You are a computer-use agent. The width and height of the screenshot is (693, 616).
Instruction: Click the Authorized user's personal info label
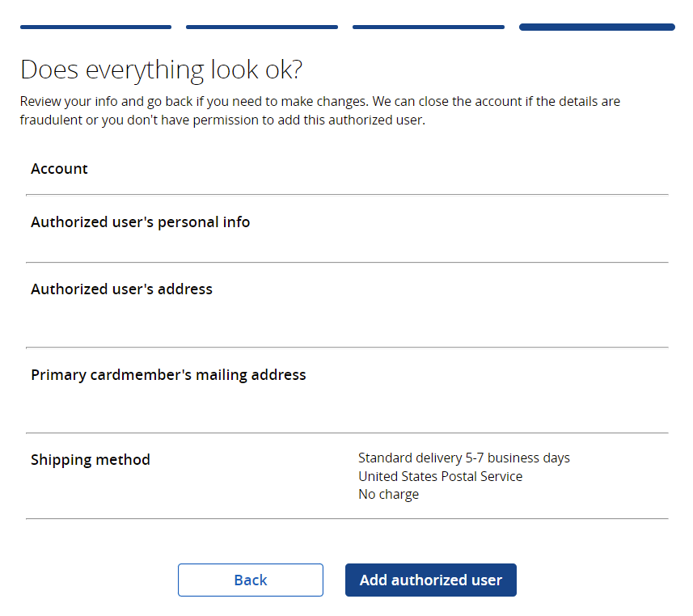coord(140,222)
